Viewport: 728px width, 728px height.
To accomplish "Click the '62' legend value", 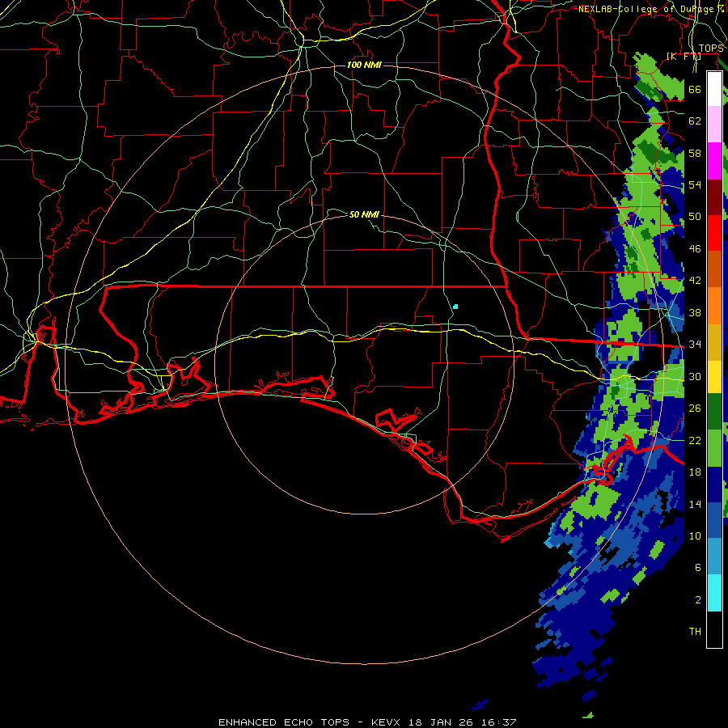I will pyautogui.click(x=695, y=121).
